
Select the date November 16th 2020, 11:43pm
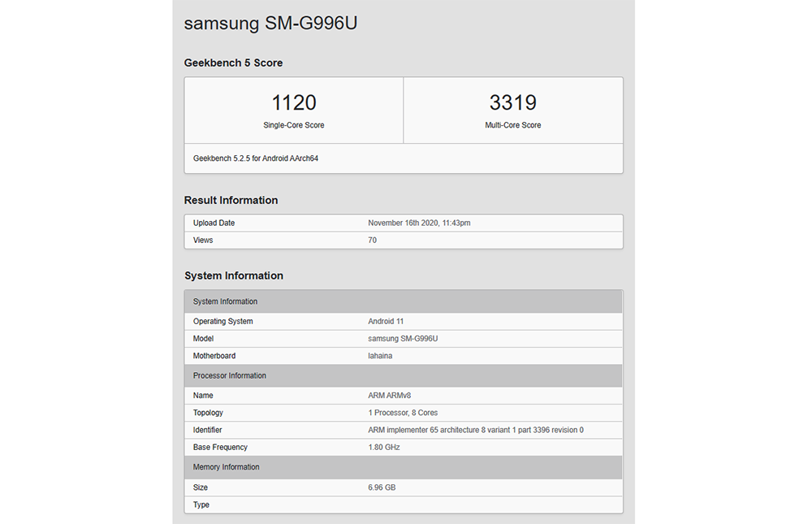(x=419, y=223)
